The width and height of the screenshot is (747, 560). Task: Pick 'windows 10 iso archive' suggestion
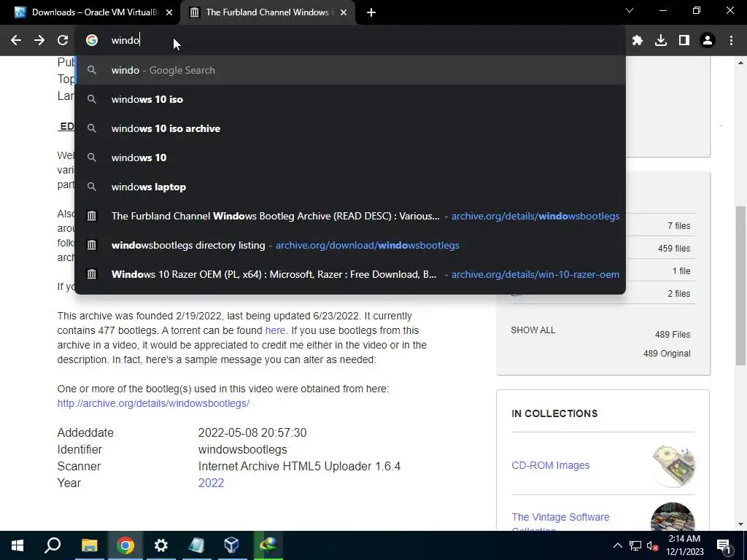pyautogui.click(x=350, y=128)
